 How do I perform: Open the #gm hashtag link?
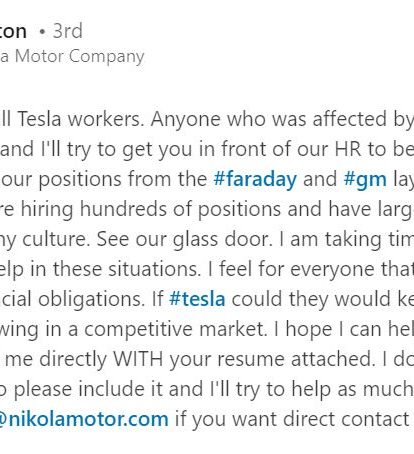365,179
